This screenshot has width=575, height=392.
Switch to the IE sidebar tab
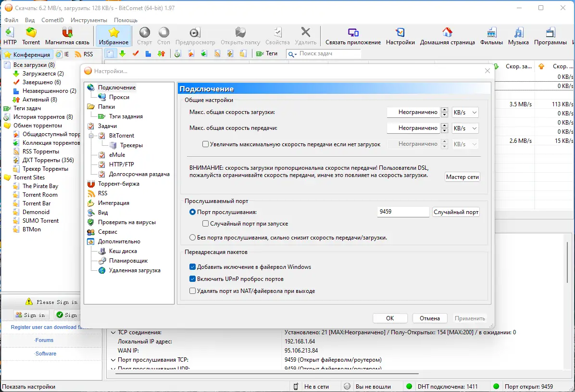[62, 54]
